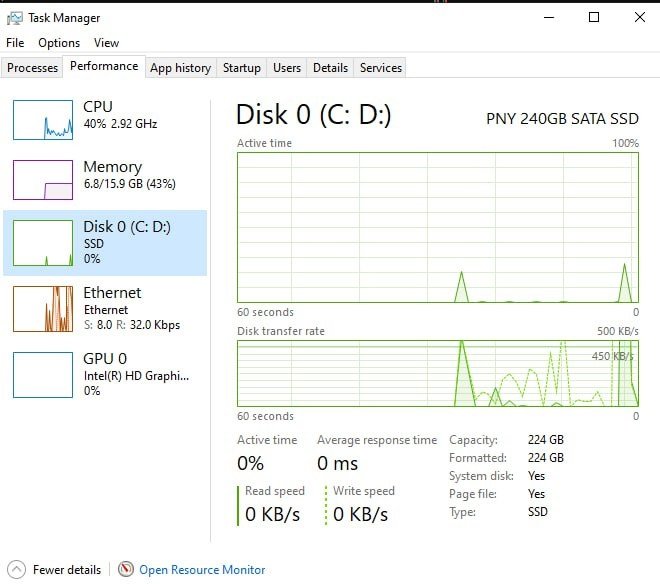
Task: Open the Startup tab
Action: point(242,68)
